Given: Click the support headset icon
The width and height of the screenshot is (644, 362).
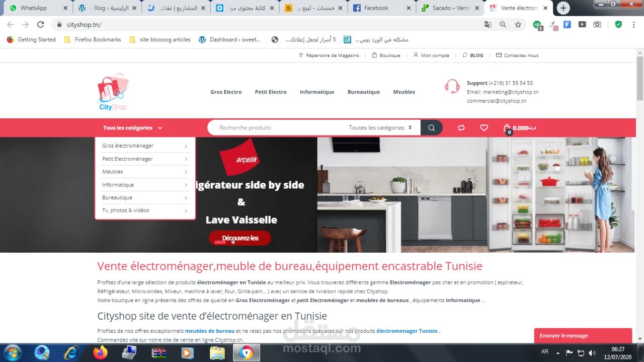Looking at the screenshot, I should 452,87.
